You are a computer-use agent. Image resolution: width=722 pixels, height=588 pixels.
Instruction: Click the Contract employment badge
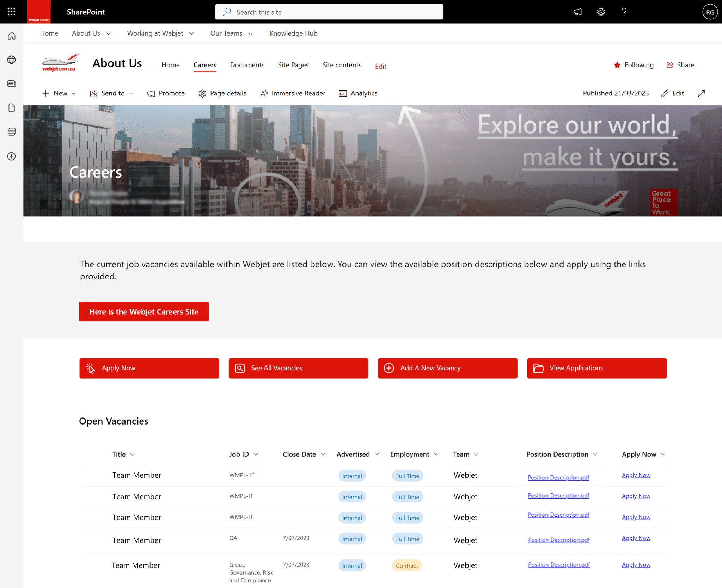406,565
